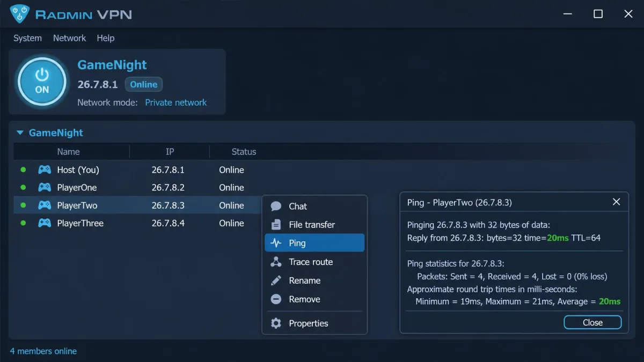Choose Rename from the context menu
644x362 pixels.
coord(314,280)
